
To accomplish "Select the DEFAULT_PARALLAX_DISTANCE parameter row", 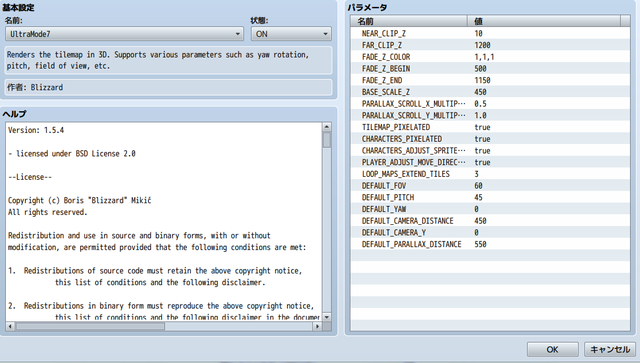I will coord(490,244).
